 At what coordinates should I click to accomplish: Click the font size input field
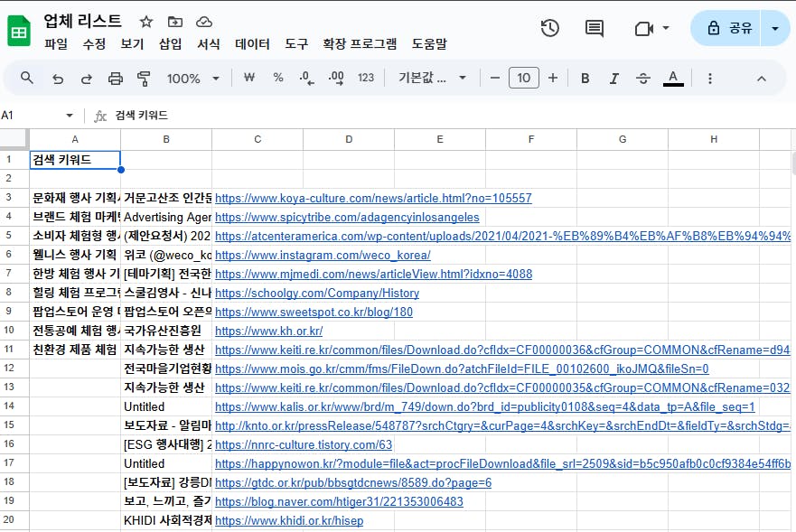524,79
